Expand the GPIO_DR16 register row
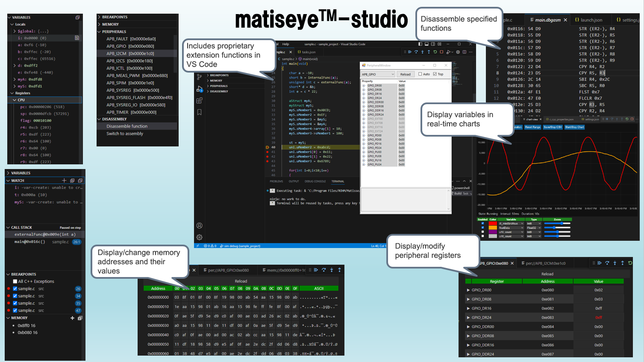Screen dimensions: 644x362 click(468, 308)
